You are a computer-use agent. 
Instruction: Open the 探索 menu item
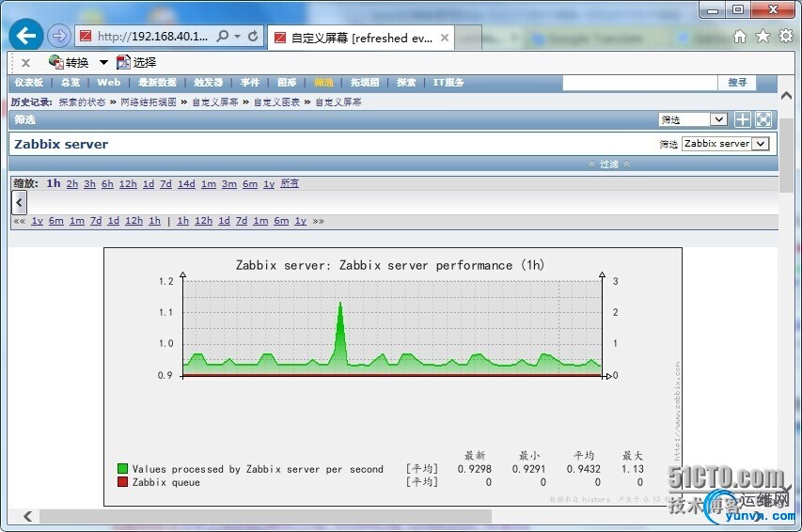(x=406, y=83)
